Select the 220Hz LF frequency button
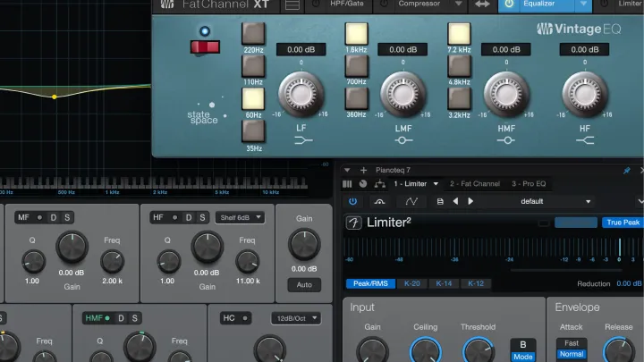Screen dimensions: 644x362 click(x=253, y=33)
